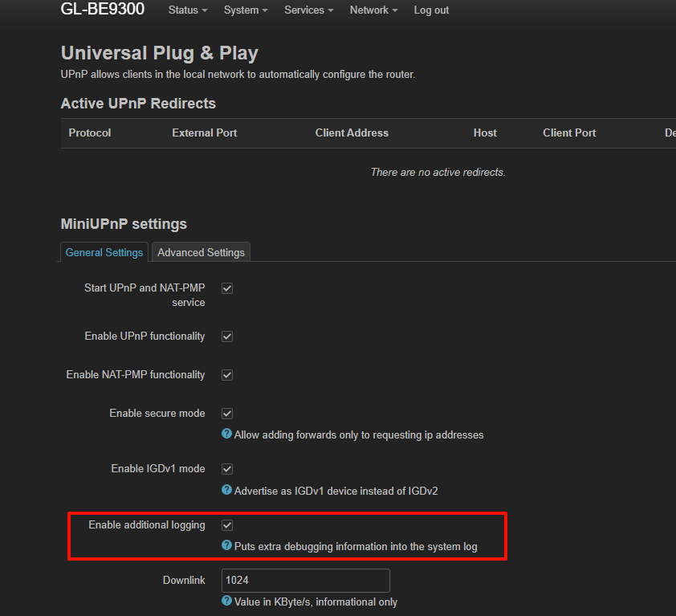Screen dimensions: 676x616
Task: Click help icon beside additional logging description
Action: point(226,546)
